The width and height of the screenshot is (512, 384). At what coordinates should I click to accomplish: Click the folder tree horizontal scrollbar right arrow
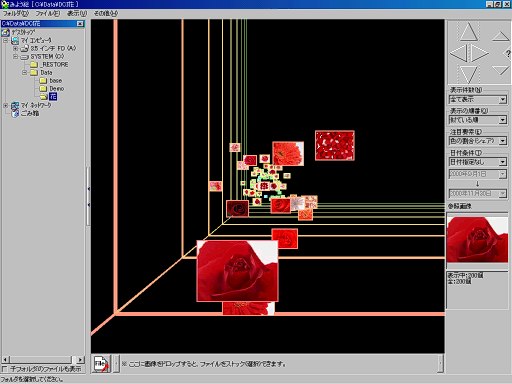[x=80, y=360]
